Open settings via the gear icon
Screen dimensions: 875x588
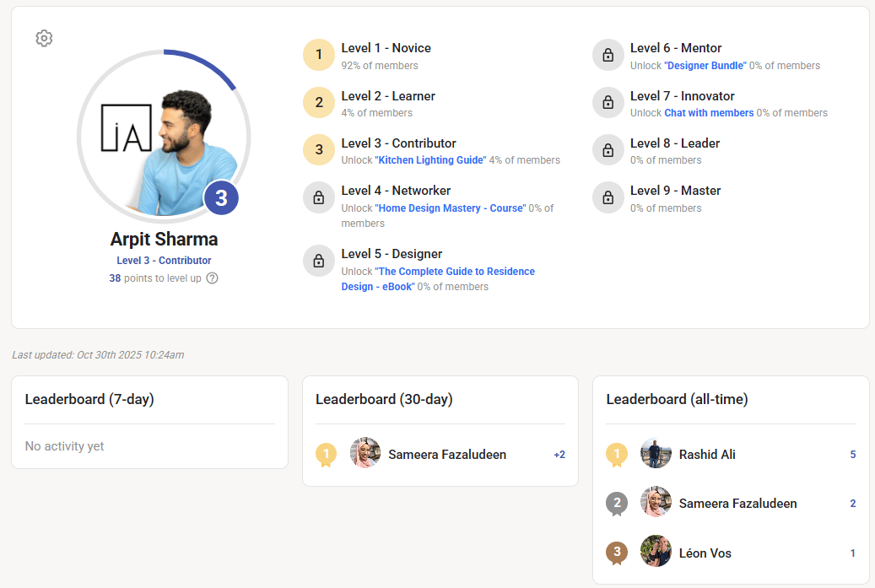(x=44, y=39)
